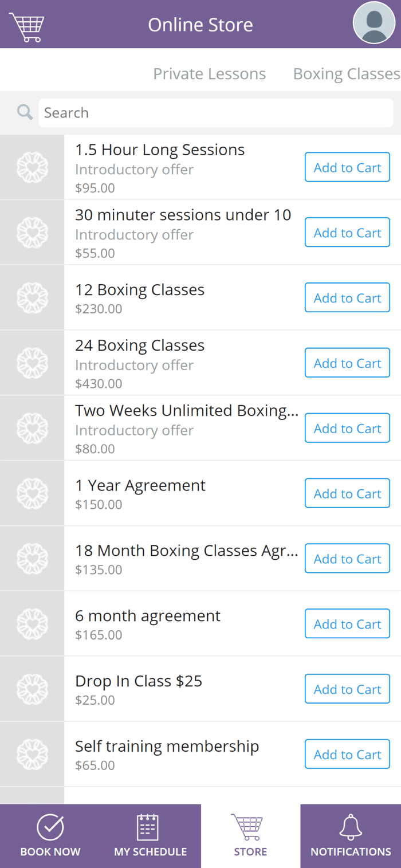Screen dimensions: 401x868
Task: Click thumbnail for 12 Boxing Classes
Action: (32, 298)
